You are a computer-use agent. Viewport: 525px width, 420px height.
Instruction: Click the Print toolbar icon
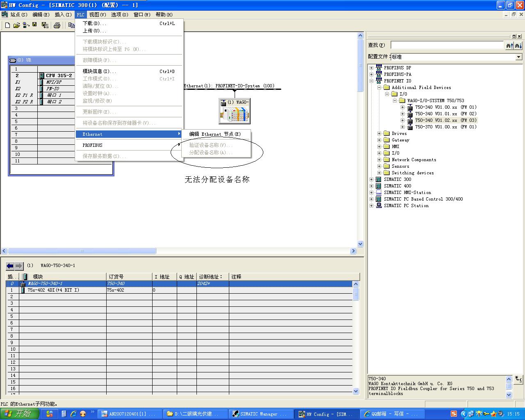[57, 25]
